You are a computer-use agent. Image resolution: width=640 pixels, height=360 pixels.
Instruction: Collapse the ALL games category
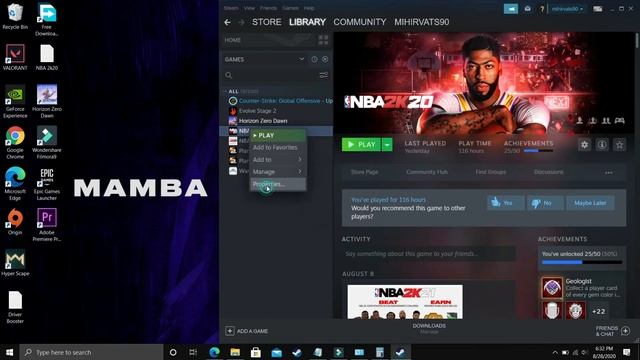(x=225, y=91)
